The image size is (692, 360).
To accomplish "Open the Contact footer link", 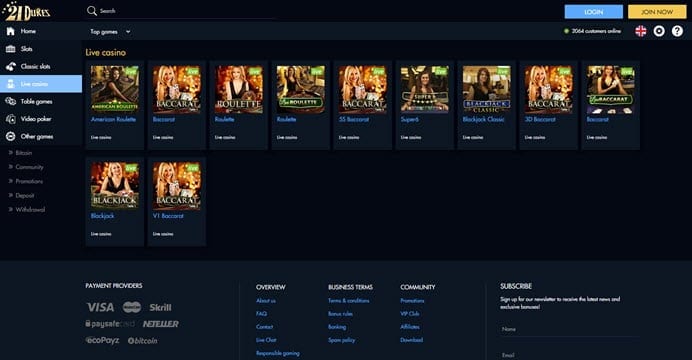I will (x=264, y=327).
